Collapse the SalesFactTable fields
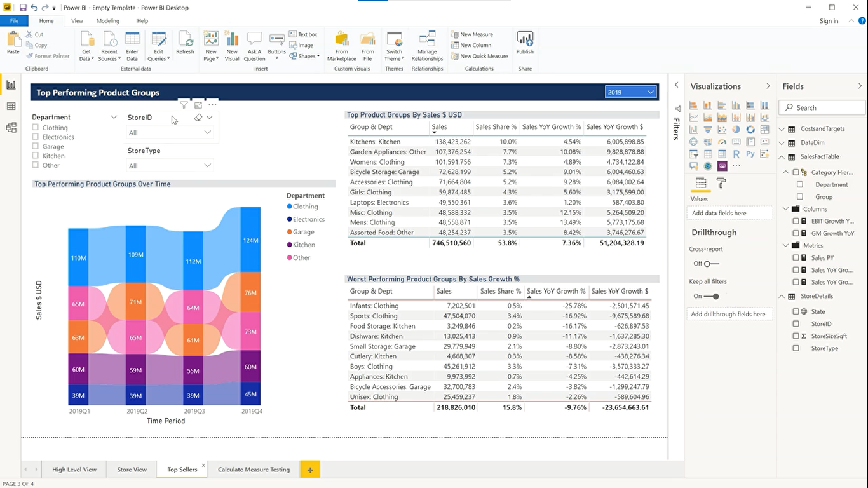The height and width of the screenshot is (488, 868). (x=782, y=156)
